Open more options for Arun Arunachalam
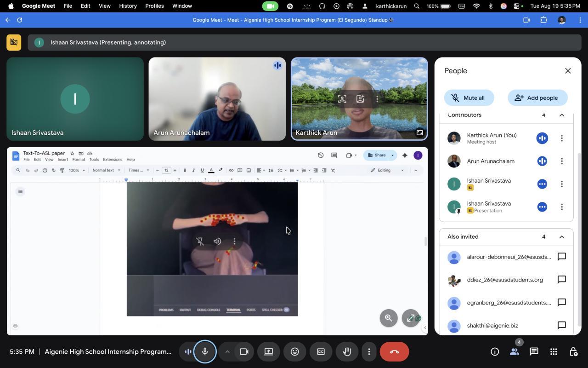 click(561, 161)
